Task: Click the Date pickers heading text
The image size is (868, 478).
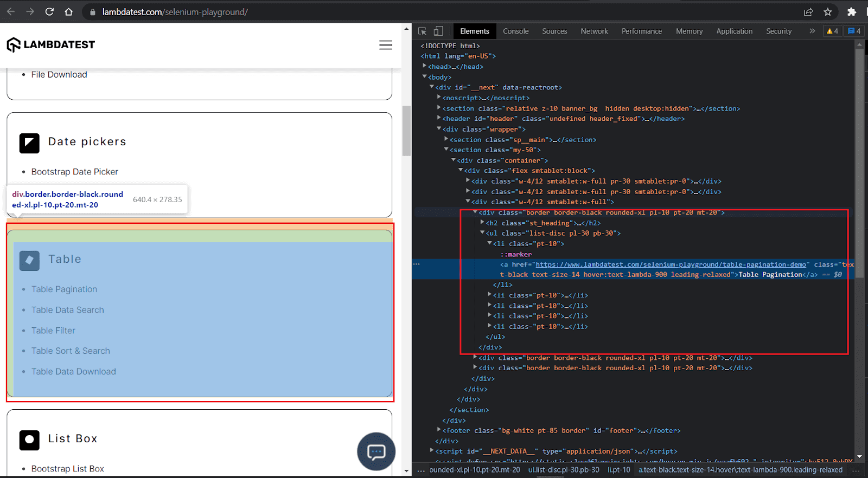Action: pos(87,141)
